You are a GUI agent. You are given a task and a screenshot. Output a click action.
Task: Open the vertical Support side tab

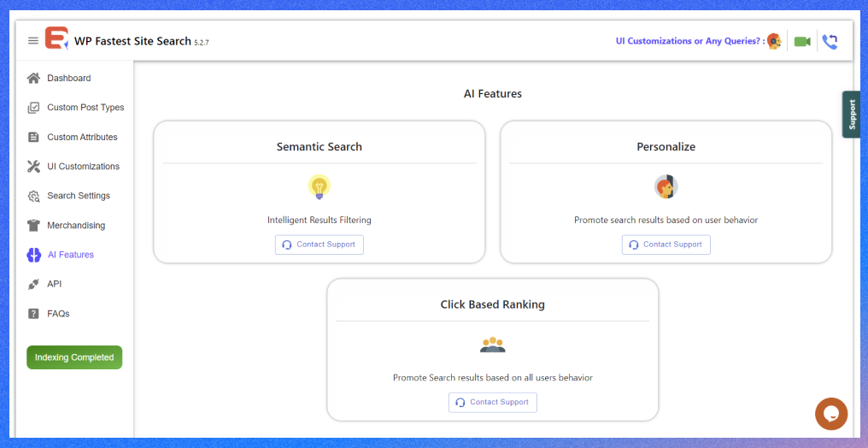pyautogui.click(x=852, y=114)
